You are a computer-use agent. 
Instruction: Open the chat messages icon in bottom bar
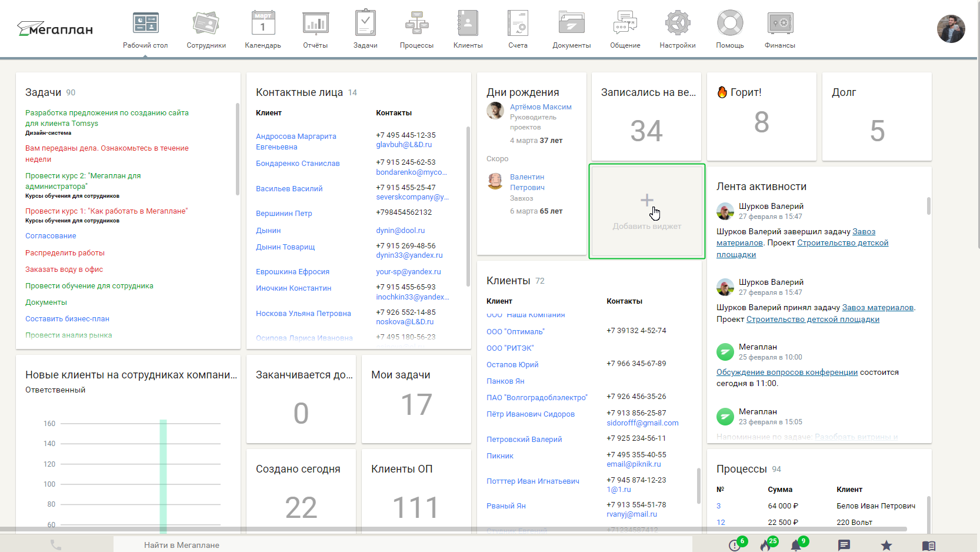pyautogui.click(x=844, y=546)
